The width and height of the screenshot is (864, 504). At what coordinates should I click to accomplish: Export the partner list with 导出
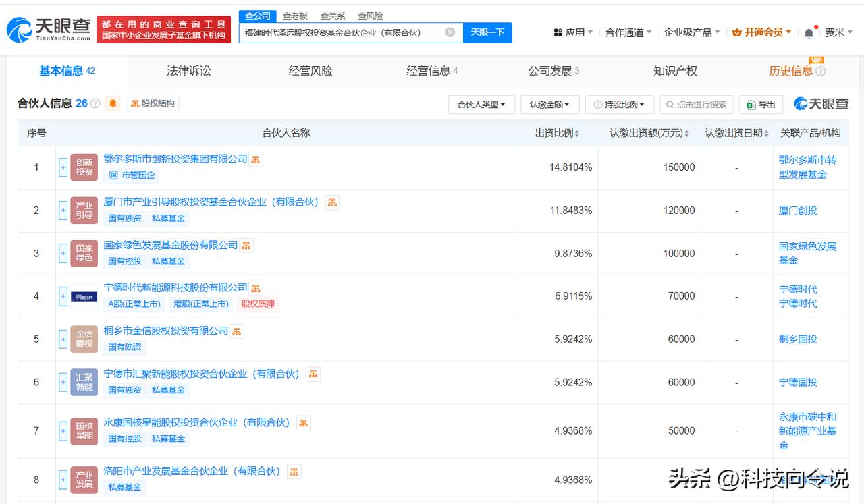click(x=761, y=105)
